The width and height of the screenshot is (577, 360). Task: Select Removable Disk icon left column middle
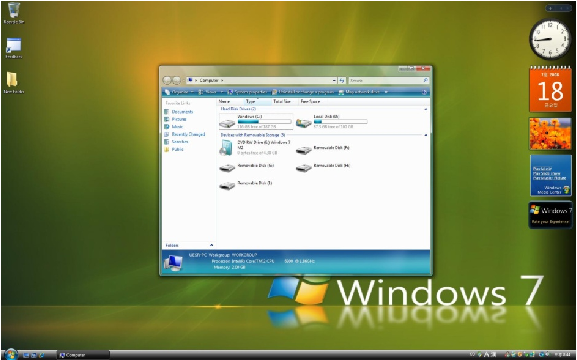click(227, 168)
